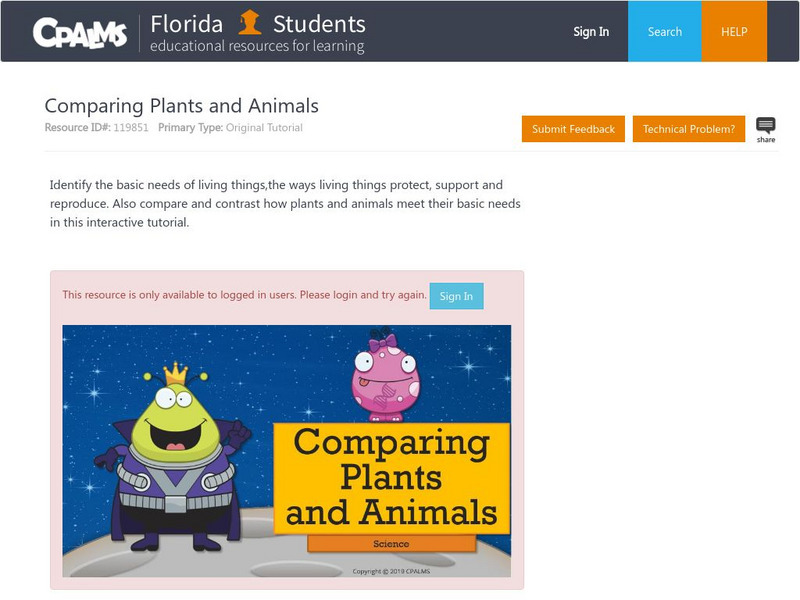Click the Florida Students site title
Viewport: 800px width, 600px height.
(258, 24)
